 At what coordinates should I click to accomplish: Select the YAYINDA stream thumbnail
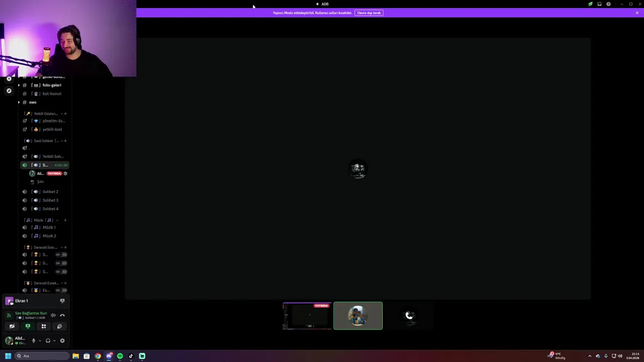pos(307,316)
